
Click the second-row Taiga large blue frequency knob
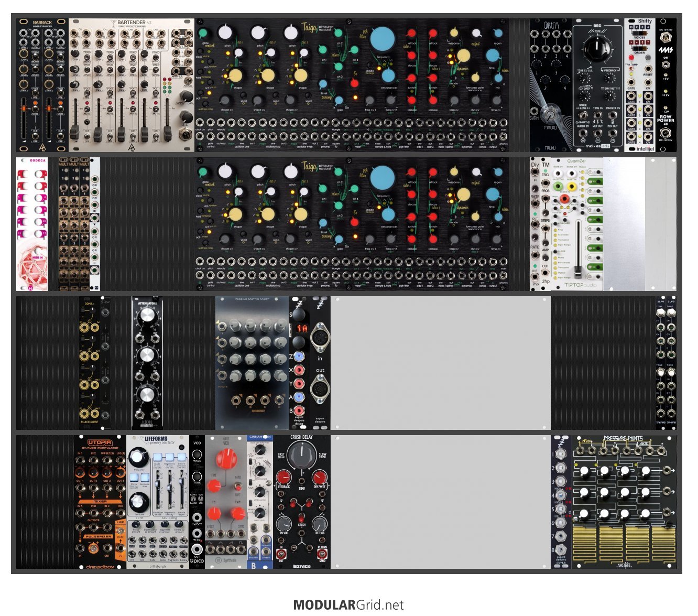click(383, 177)
